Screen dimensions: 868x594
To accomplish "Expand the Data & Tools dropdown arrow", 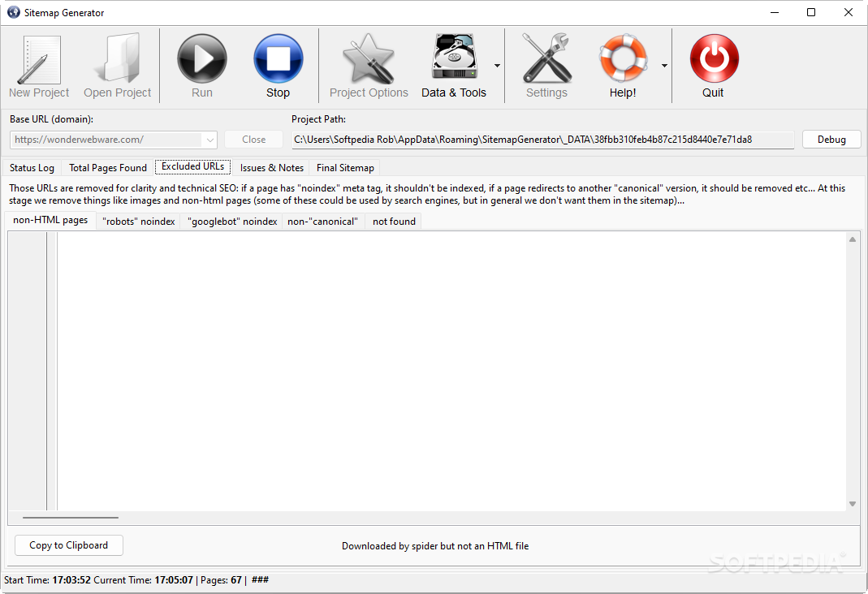I will click(x=497, y=66).
